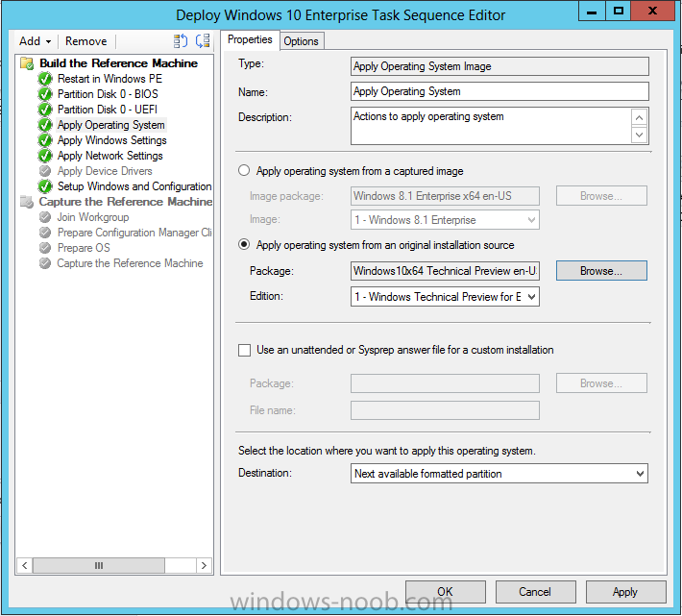Select the Apply Windows Settings step
682x616 pixels.
[x=112, y=140]
